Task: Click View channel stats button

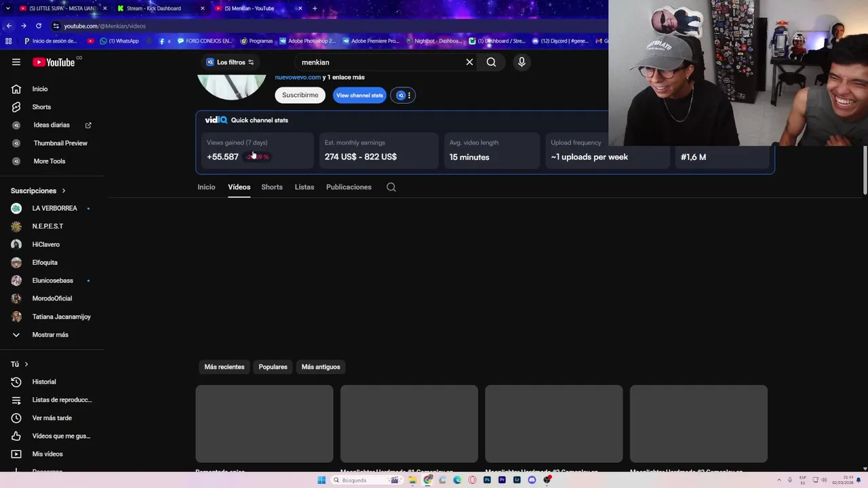Action: tap(359, 96)
